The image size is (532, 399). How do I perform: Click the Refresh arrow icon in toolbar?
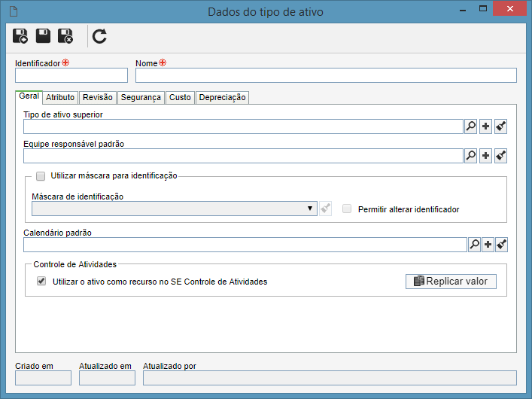point(99,36)
